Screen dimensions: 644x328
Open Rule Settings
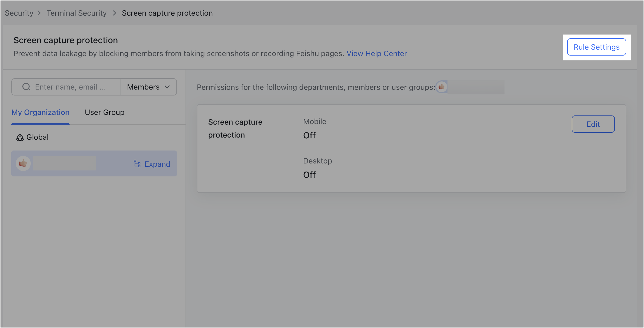click(596, 47)
